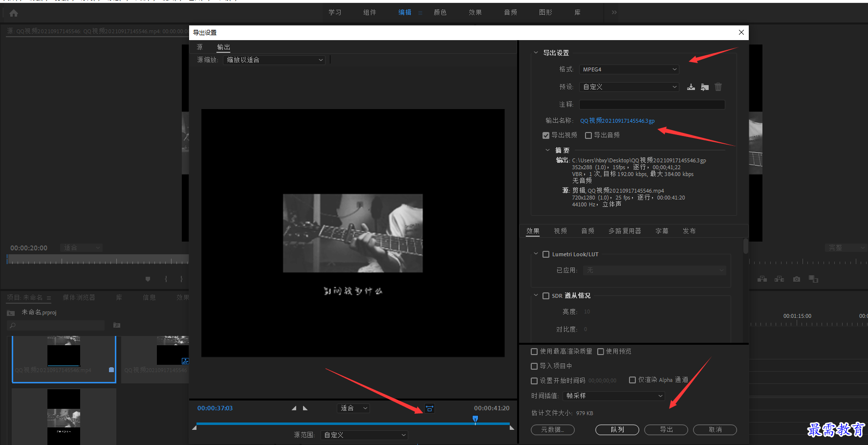Open the Captions tab
This screenshot has width=868, height=445.
tap(662, 231)
